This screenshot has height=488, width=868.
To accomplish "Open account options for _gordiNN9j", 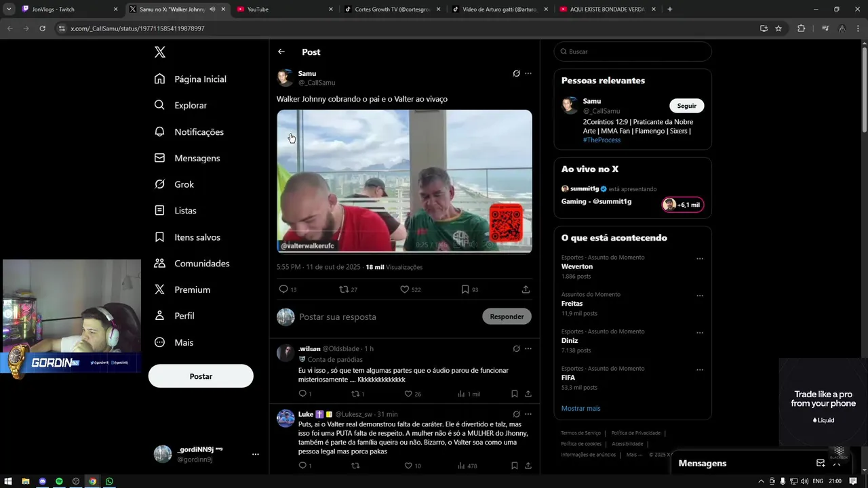I will click(255, 454).
